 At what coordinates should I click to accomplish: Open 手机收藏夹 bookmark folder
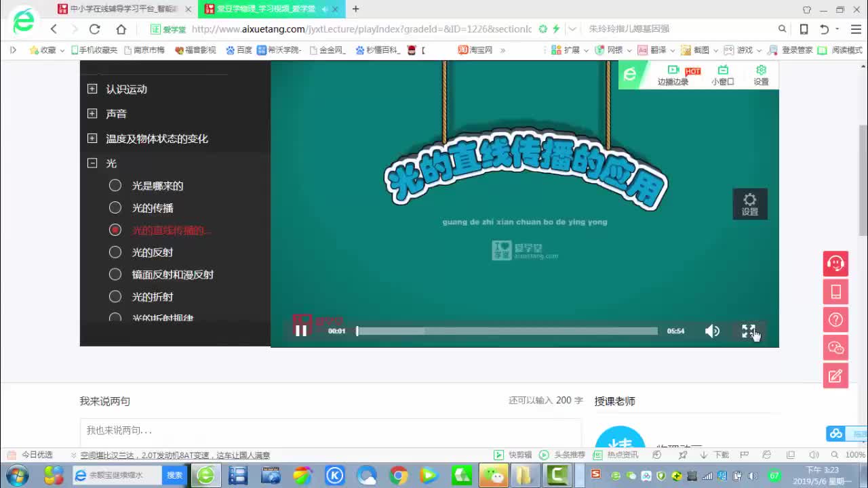(93, 50)
